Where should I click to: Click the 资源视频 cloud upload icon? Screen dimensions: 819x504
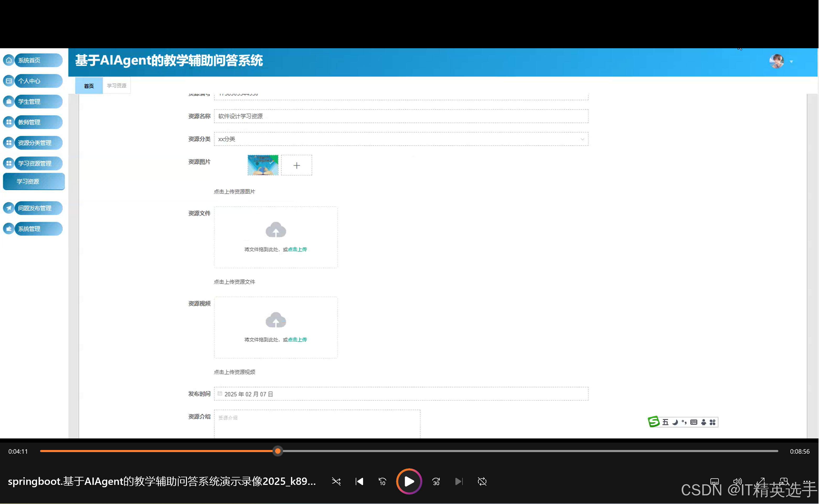pos(276,320)
